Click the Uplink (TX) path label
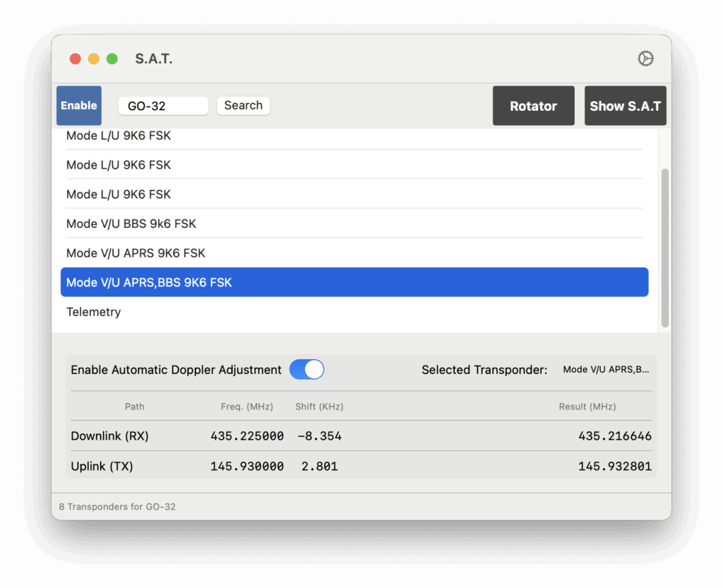The width and height of the screenshot is (723, 588). [102, 467]
